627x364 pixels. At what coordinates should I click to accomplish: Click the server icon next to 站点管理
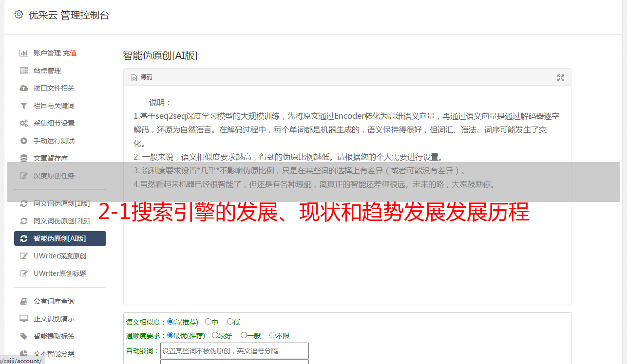[23, 71]
